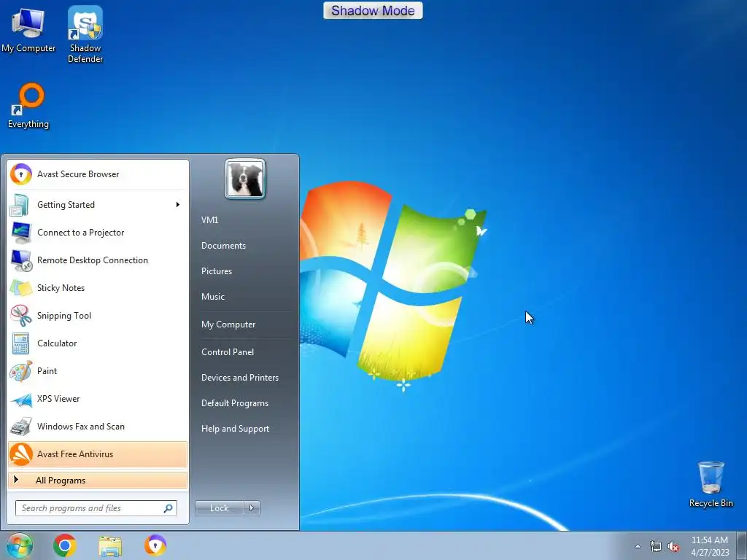Open Paint from Start menu
747x560 pixels.
coord(98,371)
